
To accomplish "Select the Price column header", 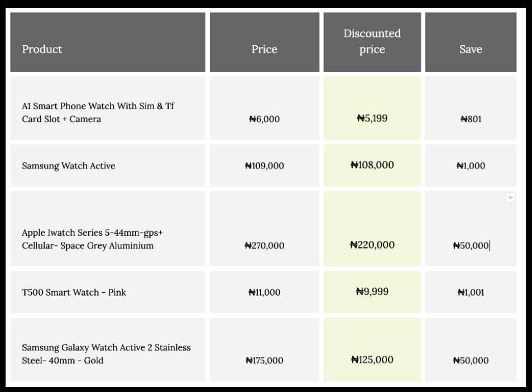I will (x=264, y=43).
